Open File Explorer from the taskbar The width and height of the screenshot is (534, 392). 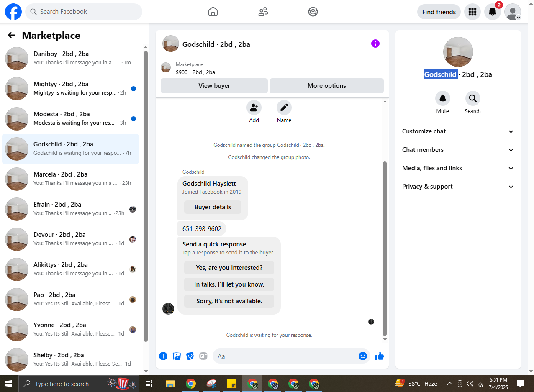(x=170, y=384)
